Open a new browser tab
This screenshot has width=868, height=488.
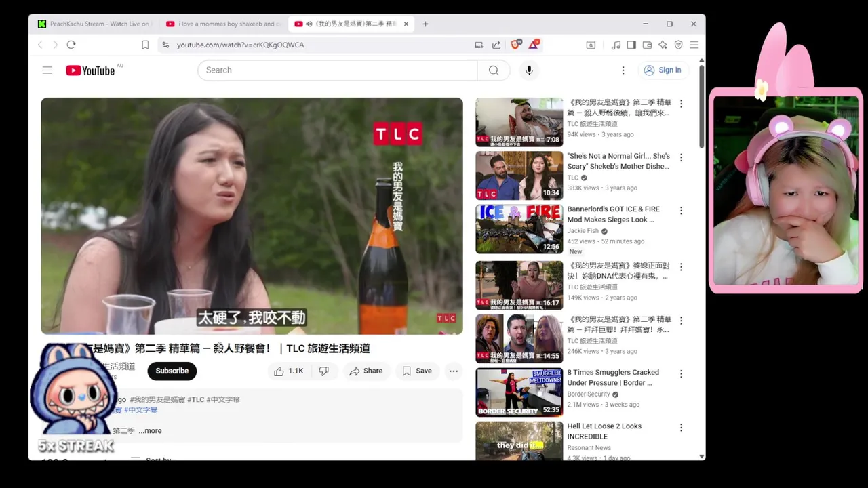(425, 24)
